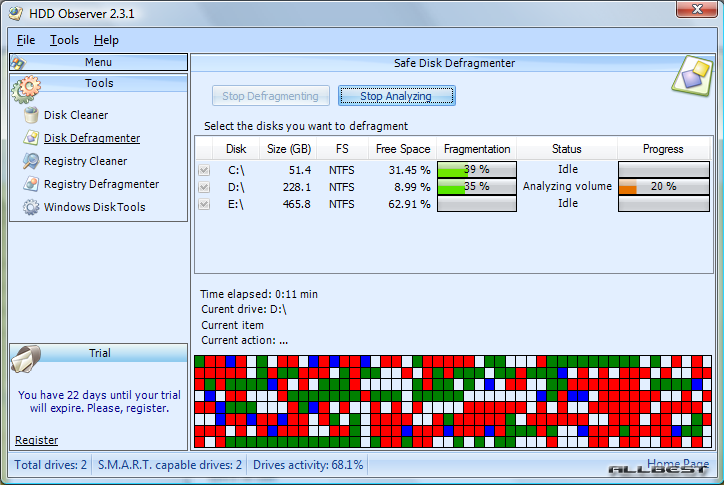Open the Home Page link

[x=678, y=463]
